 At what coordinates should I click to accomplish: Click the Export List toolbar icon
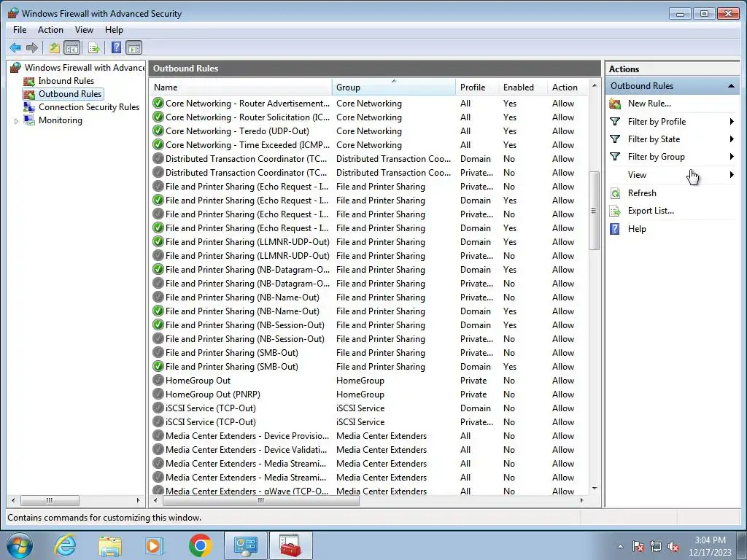(94, 47)
